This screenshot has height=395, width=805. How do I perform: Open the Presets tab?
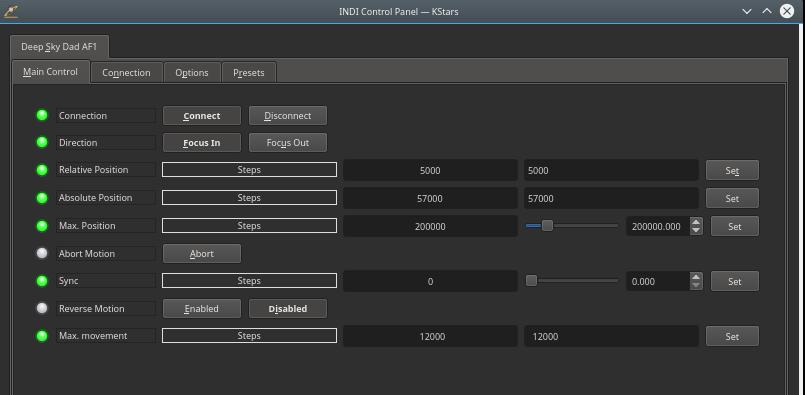pyautogui.click(x=249, y=72)
